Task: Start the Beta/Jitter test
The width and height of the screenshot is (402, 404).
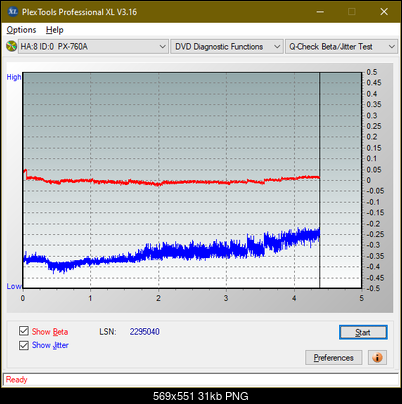Action: pyautogui.click(x=363, y=332)
